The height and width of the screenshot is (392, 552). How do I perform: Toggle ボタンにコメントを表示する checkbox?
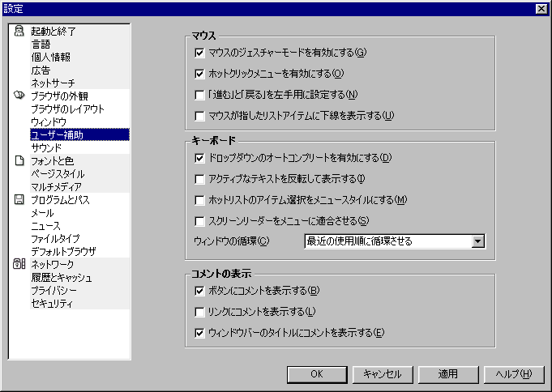coord(199,291)
